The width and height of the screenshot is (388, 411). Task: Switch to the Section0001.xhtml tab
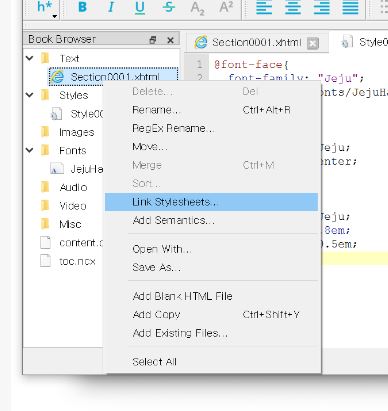tap(257, 43)
